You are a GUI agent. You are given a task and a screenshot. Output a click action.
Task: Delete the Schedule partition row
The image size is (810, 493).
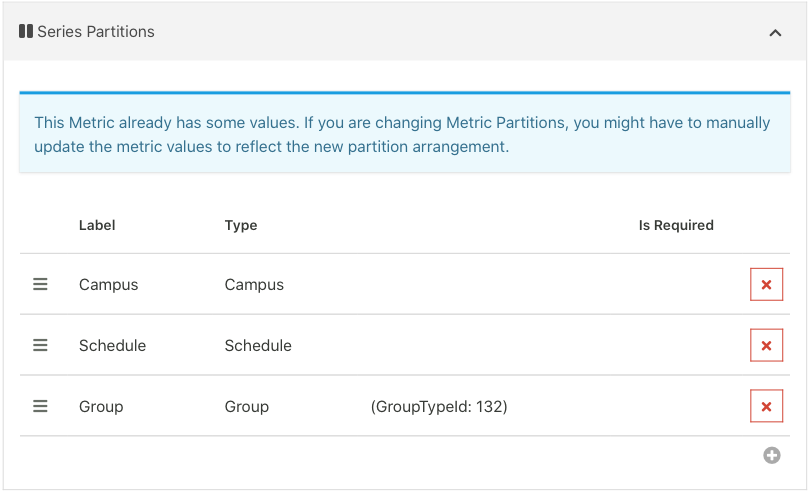pyautogui.click(x=766, y=345)
